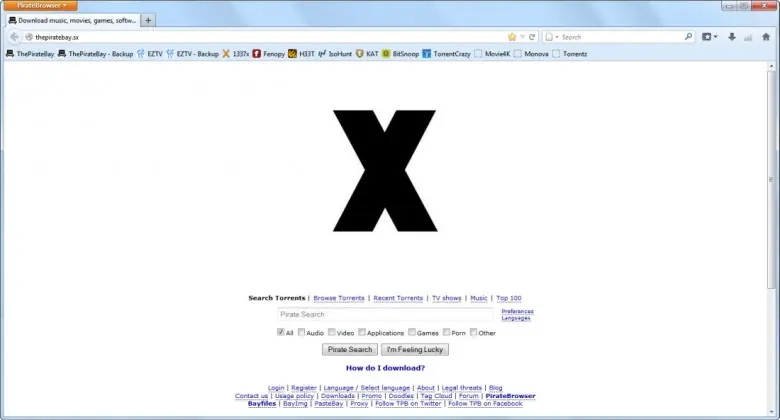Click the site identity globe icon
The image size is (780, 420).
[x=29, y=37]
